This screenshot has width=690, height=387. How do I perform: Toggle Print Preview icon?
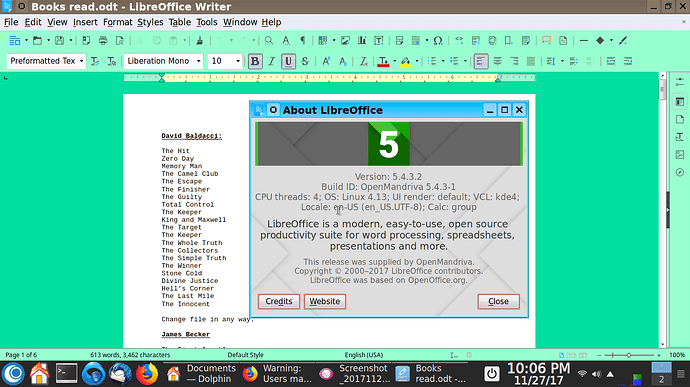120,41
